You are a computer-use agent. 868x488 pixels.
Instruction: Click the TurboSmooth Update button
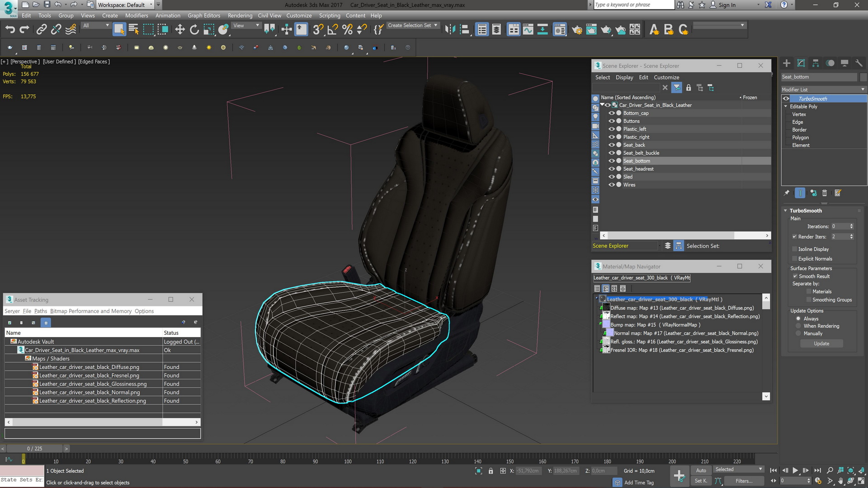coord(821,344)
